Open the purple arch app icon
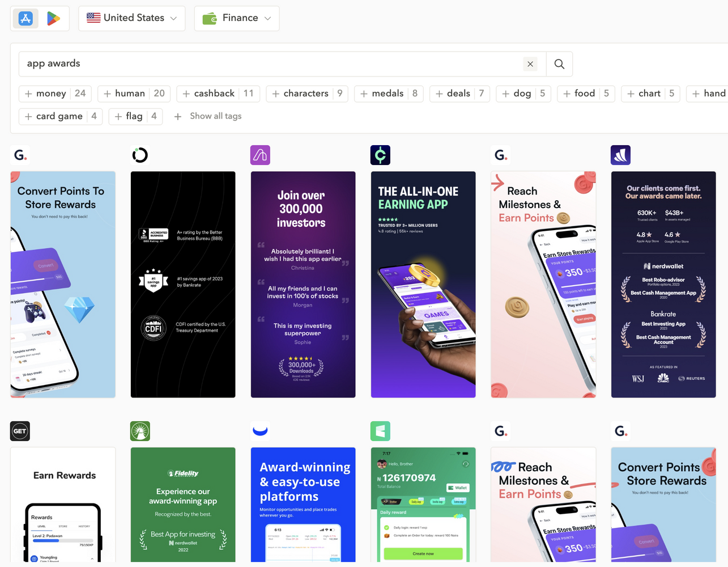 pyautogui.click(x=260, y=155)
